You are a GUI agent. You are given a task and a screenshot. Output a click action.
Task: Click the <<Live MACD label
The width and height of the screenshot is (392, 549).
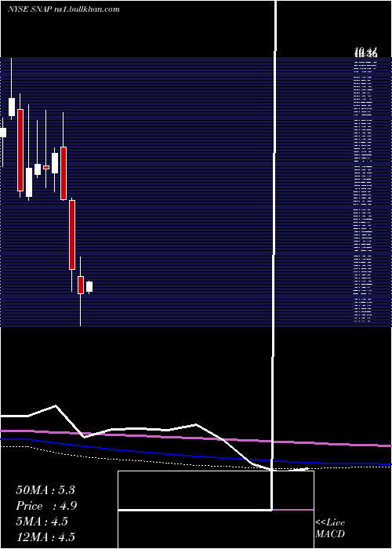click(330, 529)
